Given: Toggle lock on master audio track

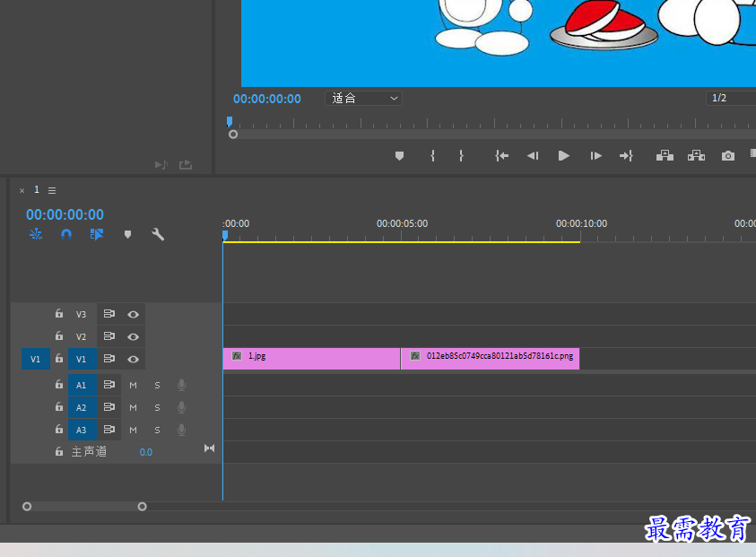Looking at the screenshot, I should pyautogui.click(x=59, y=451).
